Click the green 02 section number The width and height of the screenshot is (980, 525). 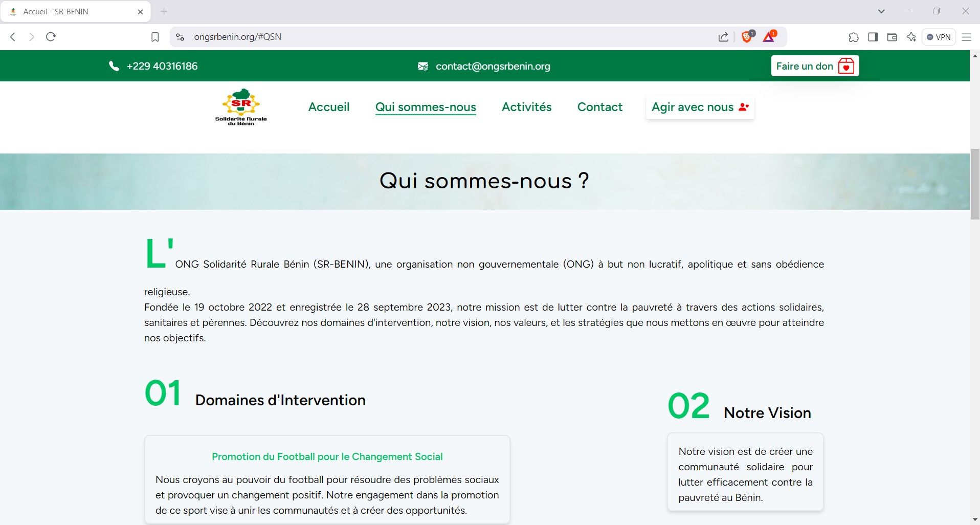pyautogui.click(x=688, y=406)
